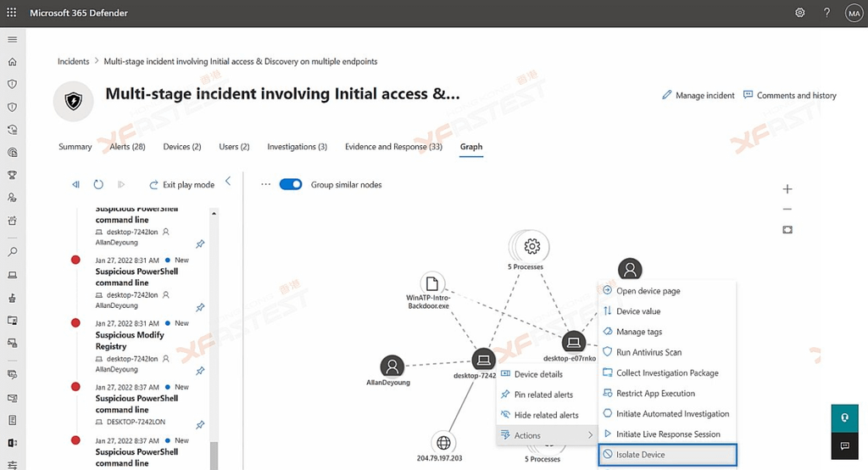This screenshot has height=470, width=868.
Task: Pin the Suspicious Modify Registry alert
Action: pyautogui.click(x=200, y=371)
